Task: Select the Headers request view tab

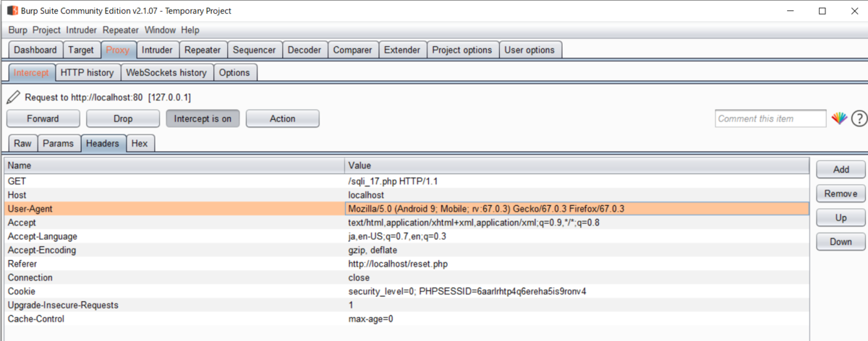Action: pos(103,143)
